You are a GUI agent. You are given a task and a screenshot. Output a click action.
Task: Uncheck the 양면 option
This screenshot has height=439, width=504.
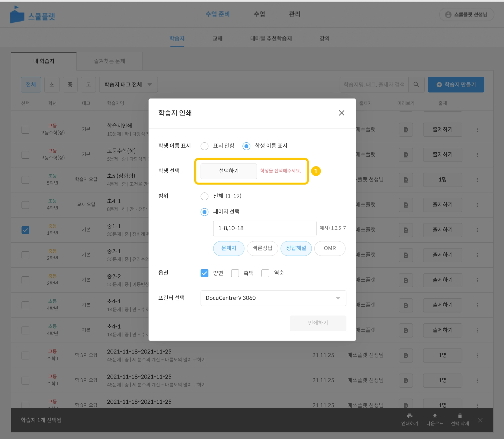point(204,273)
